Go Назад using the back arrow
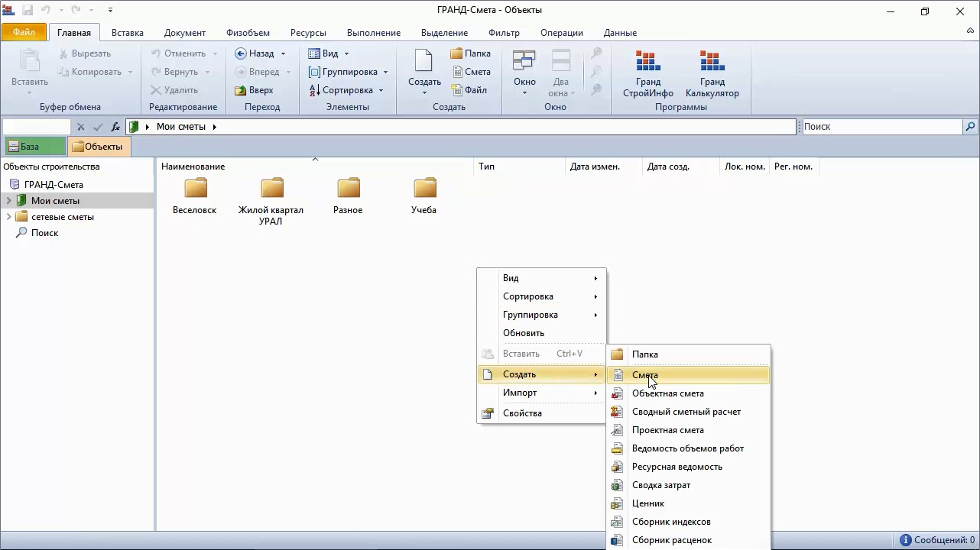This screenshot has width=980, height=550. pos(255,53)
